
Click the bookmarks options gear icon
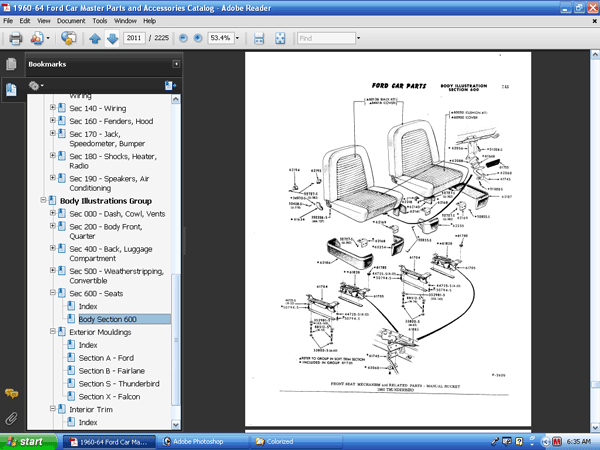(x=34, y=86)
